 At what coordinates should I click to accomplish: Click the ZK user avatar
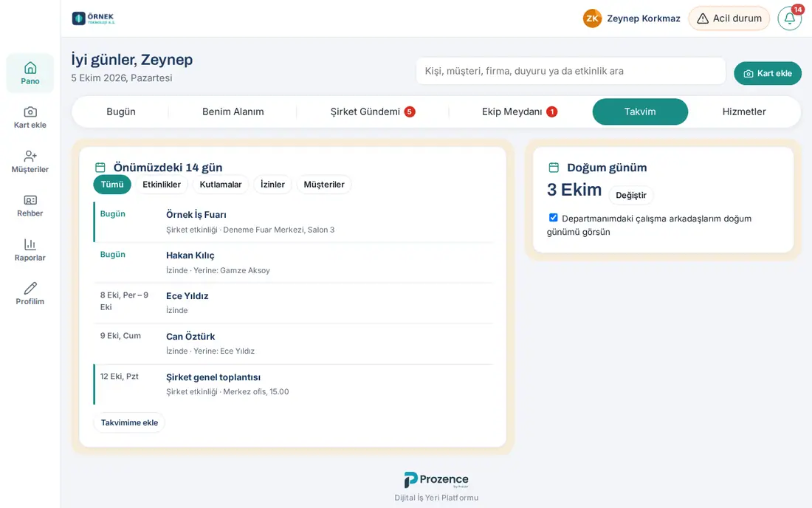click(x=592, y=18)
